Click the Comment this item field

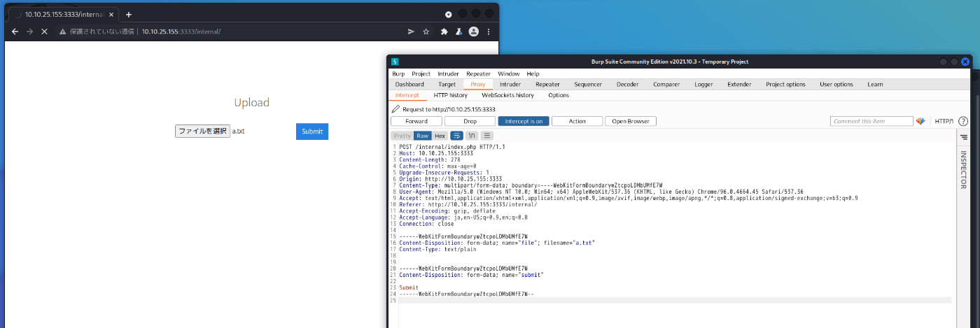[x=871, y=121]
